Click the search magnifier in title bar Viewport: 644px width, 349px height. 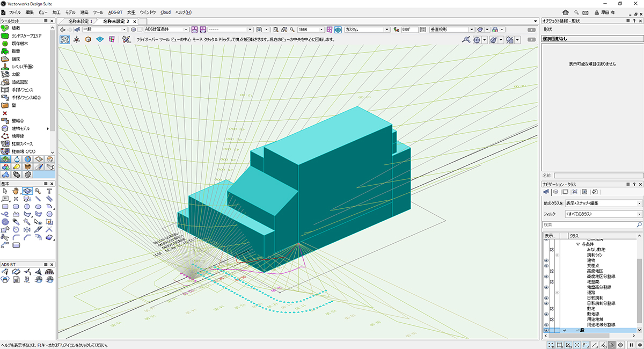[576, 12]
